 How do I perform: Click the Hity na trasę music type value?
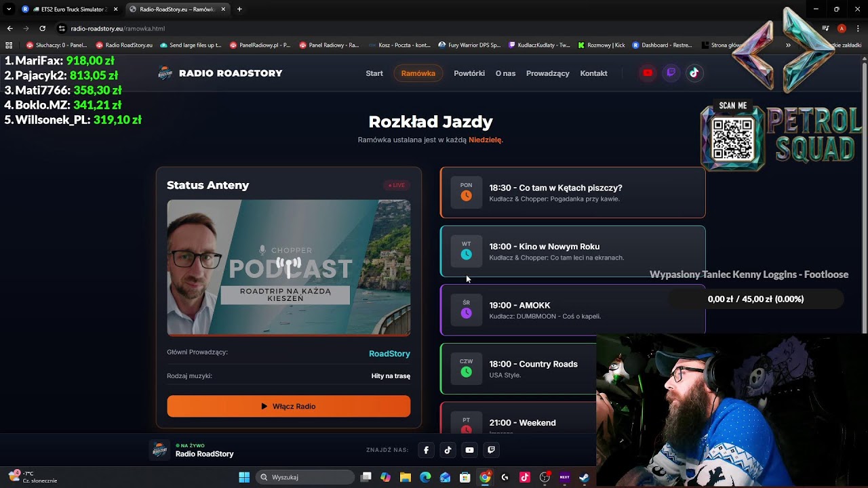391,376
